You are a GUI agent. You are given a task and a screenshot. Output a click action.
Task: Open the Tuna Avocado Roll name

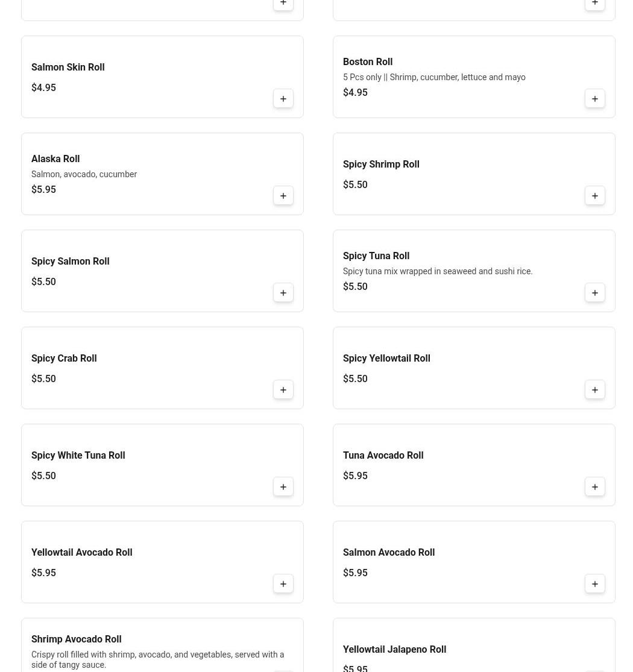383,456
